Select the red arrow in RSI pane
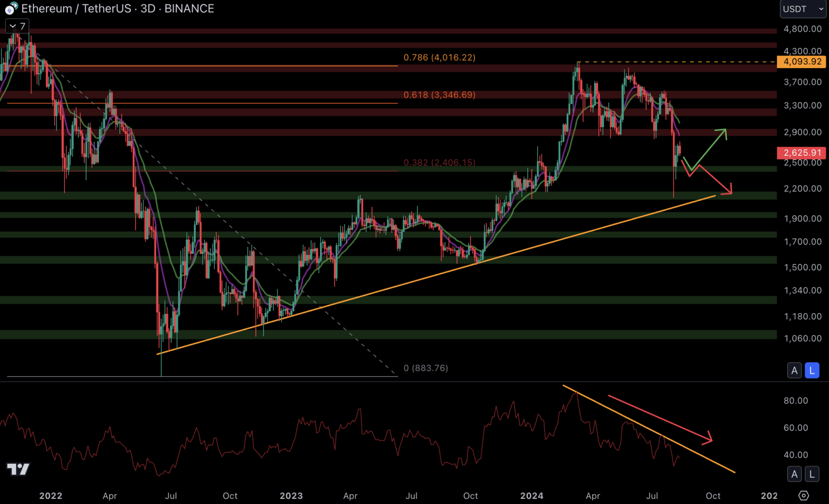This screenshot has width=829, height=504. [x=659, y=418]
